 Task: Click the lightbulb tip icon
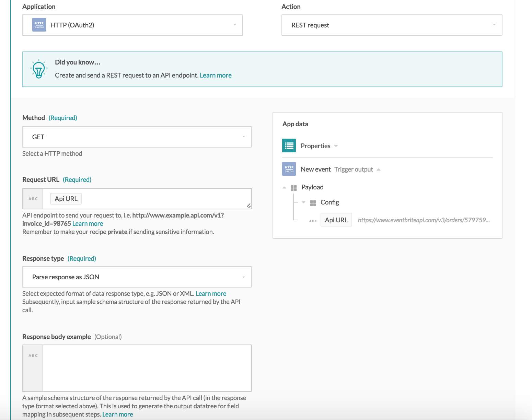[38, 69]
